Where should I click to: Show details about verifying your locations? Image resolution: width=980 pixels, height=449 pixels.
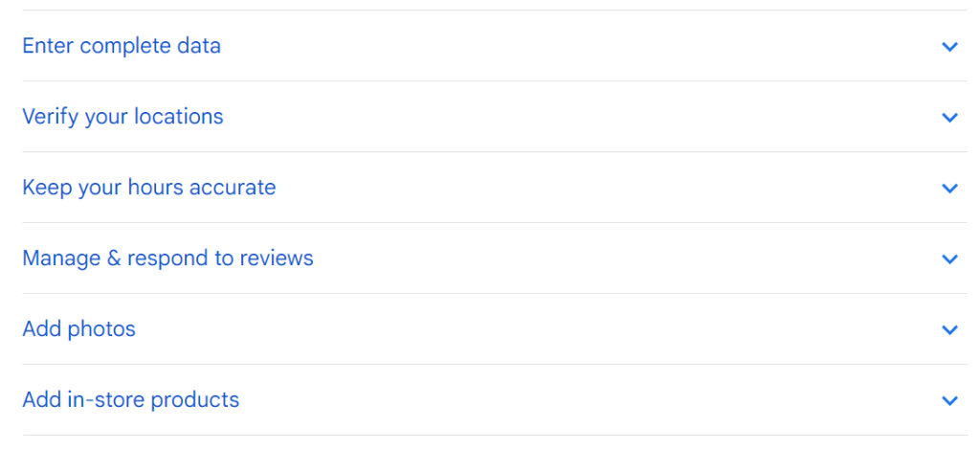[x=495, y=116]
